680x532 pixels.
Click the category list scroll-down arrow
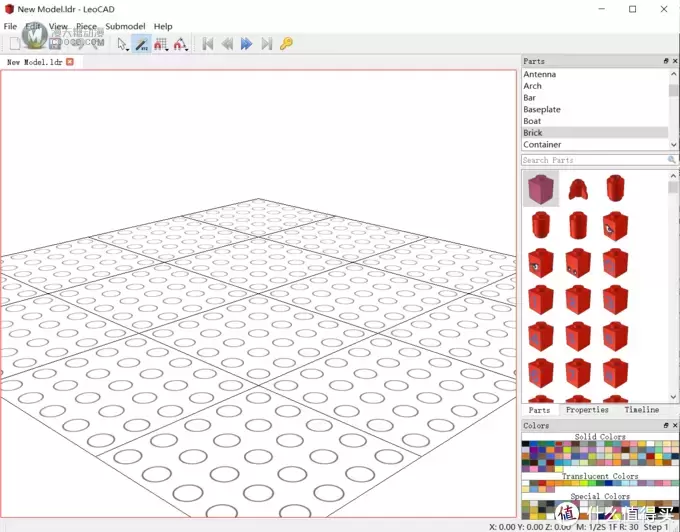(673, 145)
